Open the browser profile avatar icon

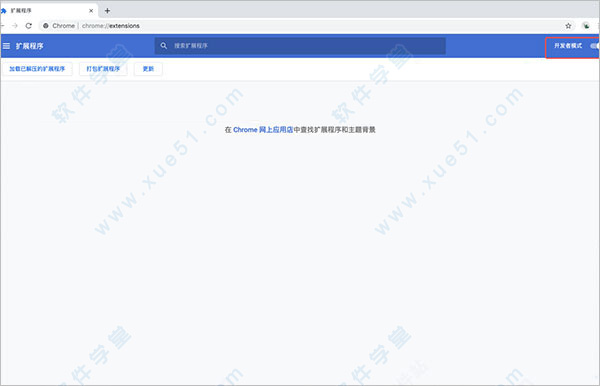click(586, 26)
